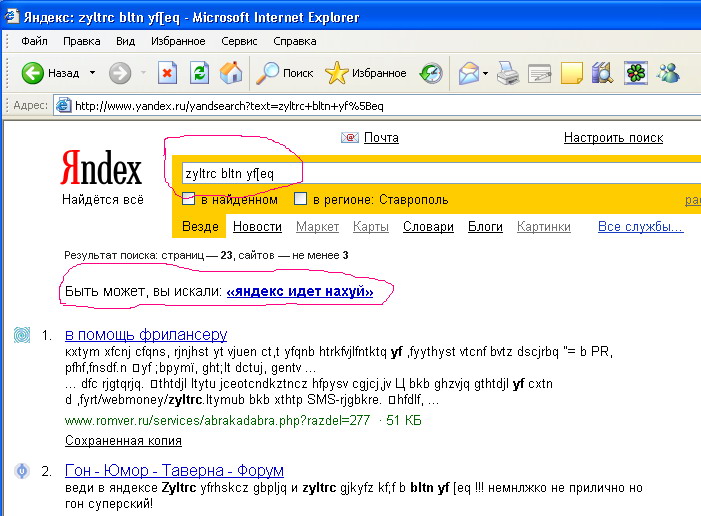Click the 'Результат поиска: страниц — 23' text
The width and height of the screenshot is (701, 516).
(x=148, y=255)
